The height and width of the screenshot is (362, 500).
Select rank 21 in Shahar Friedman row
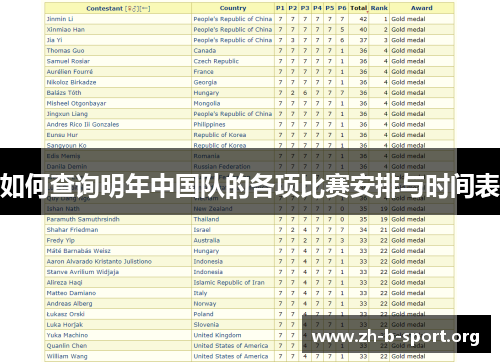point(384,230)
